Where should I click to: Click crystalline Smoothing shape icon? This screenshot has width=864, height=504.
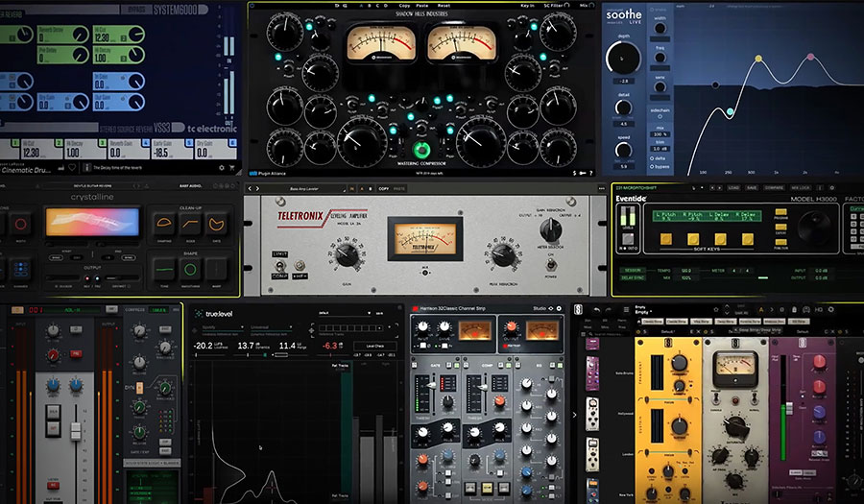coord(190,270)
